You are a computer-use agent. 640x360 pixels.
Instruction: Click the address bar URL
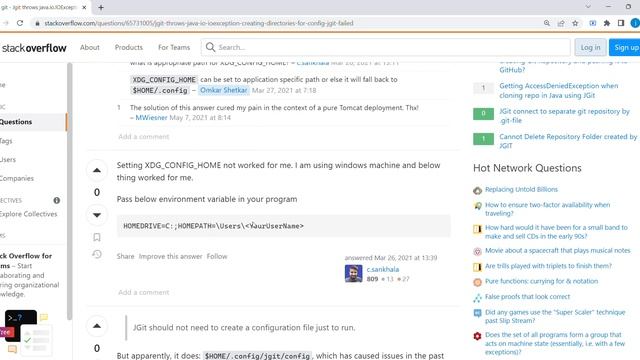point(199,23)
